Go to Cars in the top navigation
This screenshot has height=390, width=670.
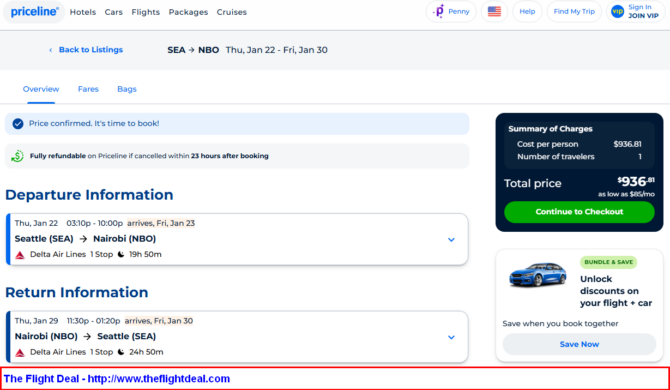pos(114,12)
